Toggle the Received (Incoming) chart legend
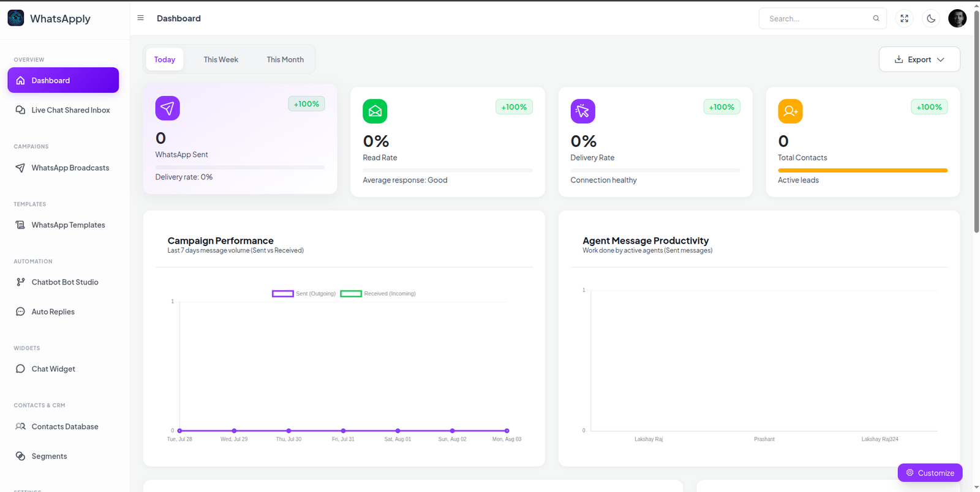This screenshot has height=492, width=980. pyautogui.click(x=378, y=294)
